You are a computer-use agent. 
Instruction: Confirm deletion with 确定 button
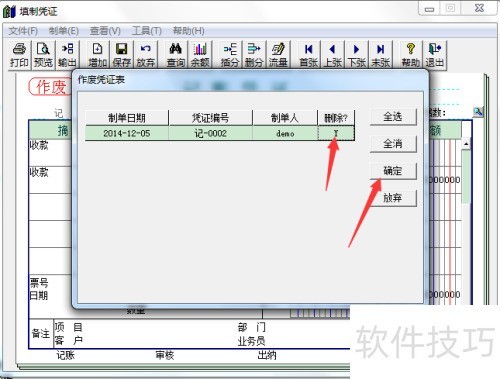click(393, 171)
